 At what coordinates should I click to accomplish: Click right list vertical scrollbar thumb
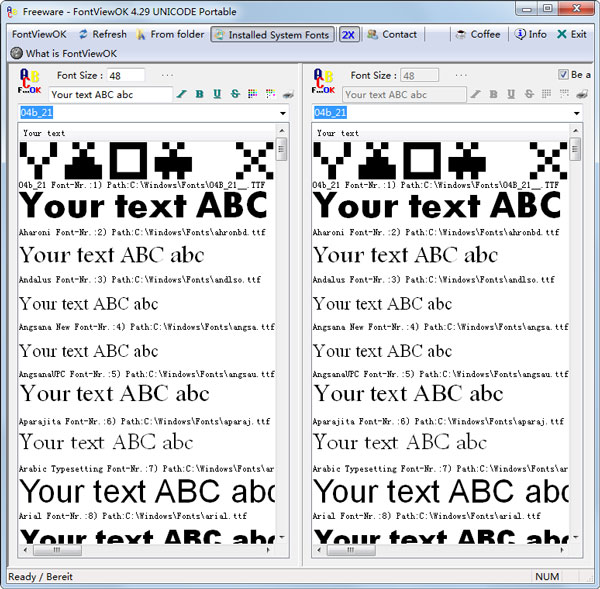click(x=576, y=149)
